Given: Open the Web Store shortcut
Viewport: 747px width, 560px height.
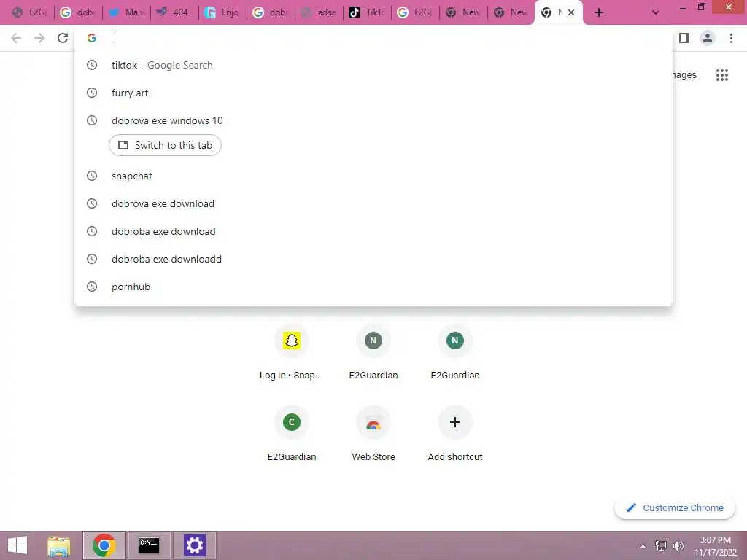Looking at the screenshot, I should tap(373, 434).
